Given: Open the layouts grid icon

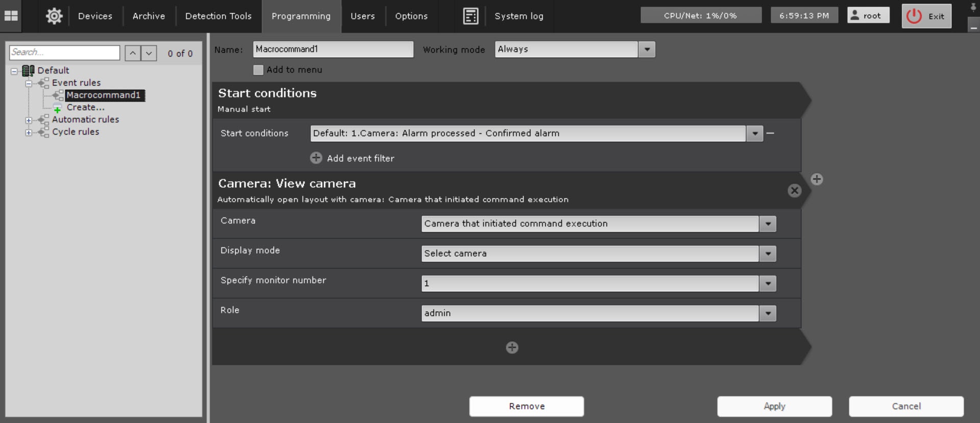Looking at the screenshot, I should [x=11, y=16].
